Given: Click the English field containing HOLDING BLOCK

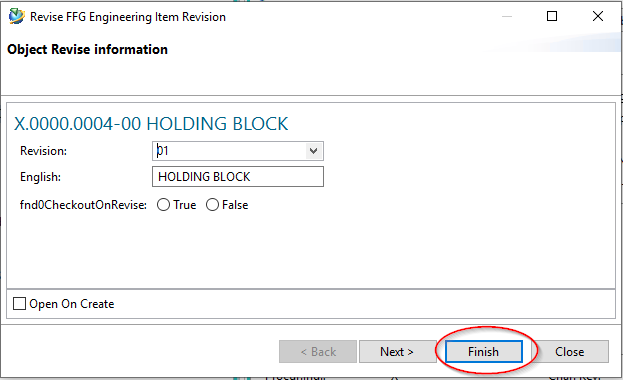Looking at the screenshot, I should pos(238,176).
